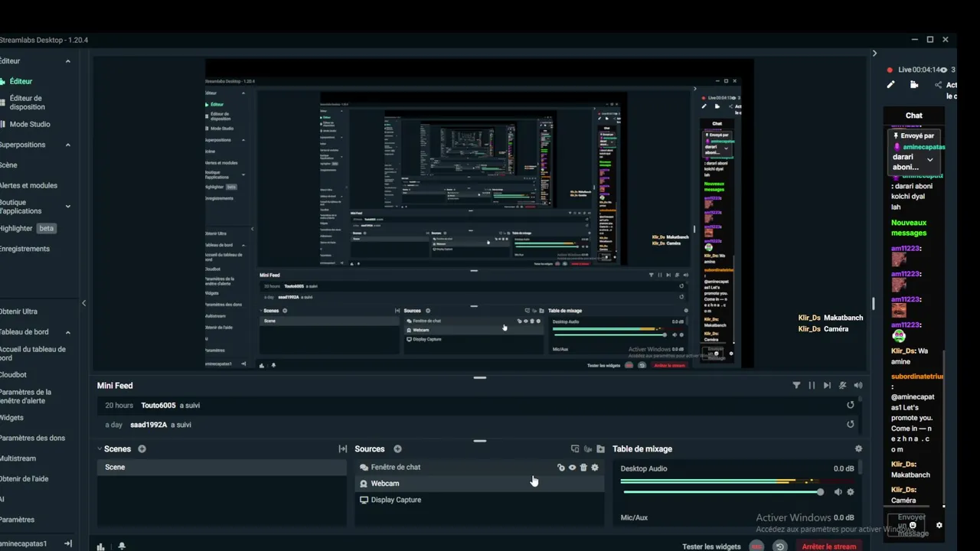Open audio sources icon in Sources header
The image size is (980, 551).
[x=588, y=449]
